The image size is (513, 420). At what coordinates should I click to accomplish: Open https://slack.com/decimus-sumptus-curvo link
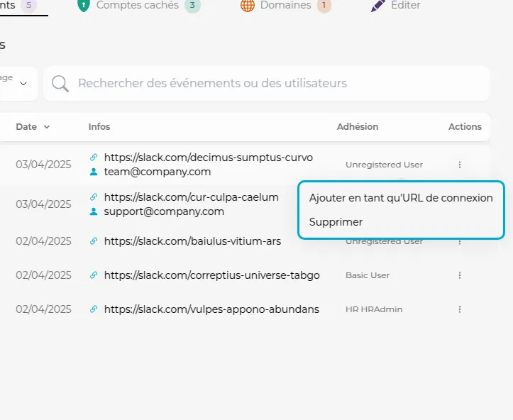pos(209,157)
